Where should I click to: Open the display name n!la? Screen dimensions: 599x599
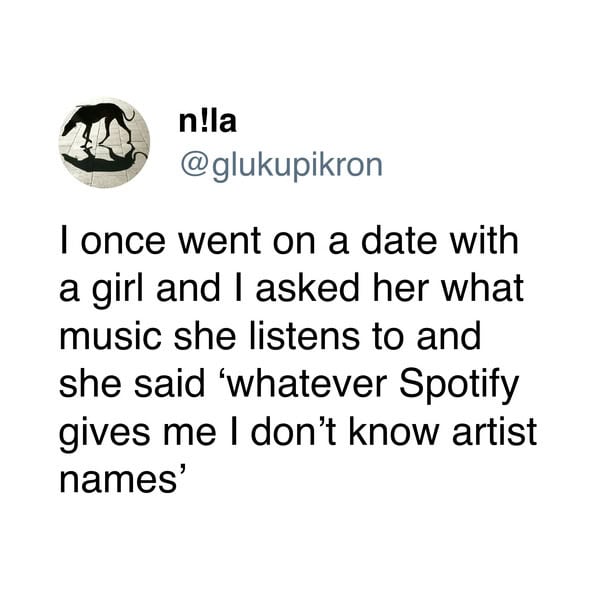pos(208,121)
